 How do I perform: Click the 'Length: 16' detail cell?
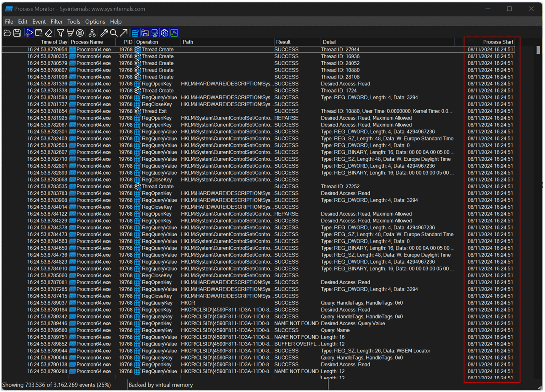click(x=333, y=337)
